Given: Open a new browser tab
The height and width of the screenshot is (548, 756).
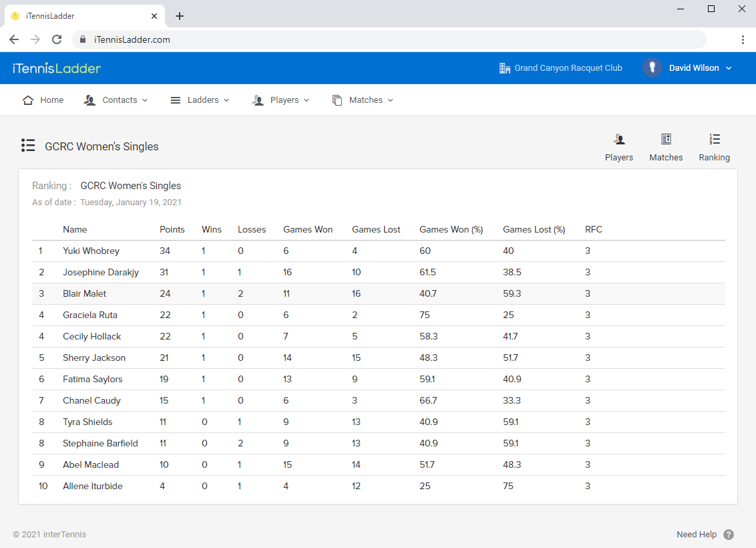Looking at the screenshot, I should [x=180, y=16].
